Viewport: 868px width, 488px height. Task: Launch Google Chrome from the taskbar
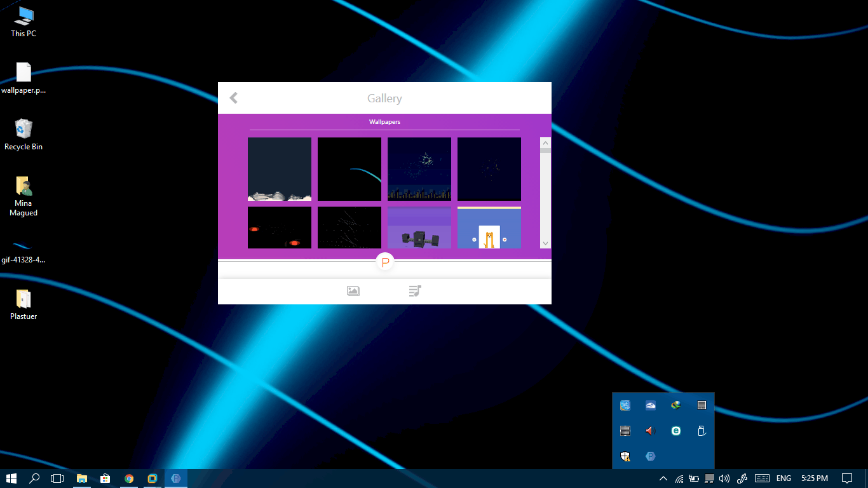129,478
